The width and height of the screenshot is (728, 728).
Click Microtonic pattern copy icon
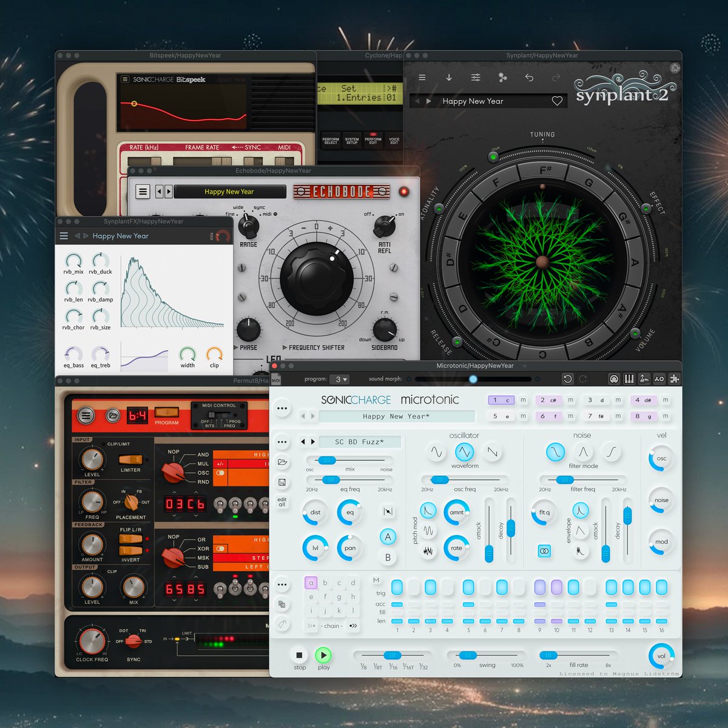tap(282, 604)
